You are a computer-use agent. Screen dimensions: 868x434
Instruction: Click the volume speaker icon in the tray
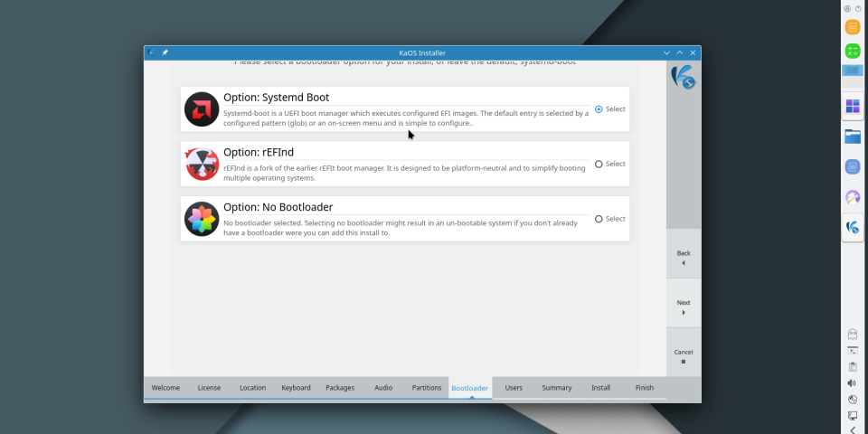click(x=852, y=382)
